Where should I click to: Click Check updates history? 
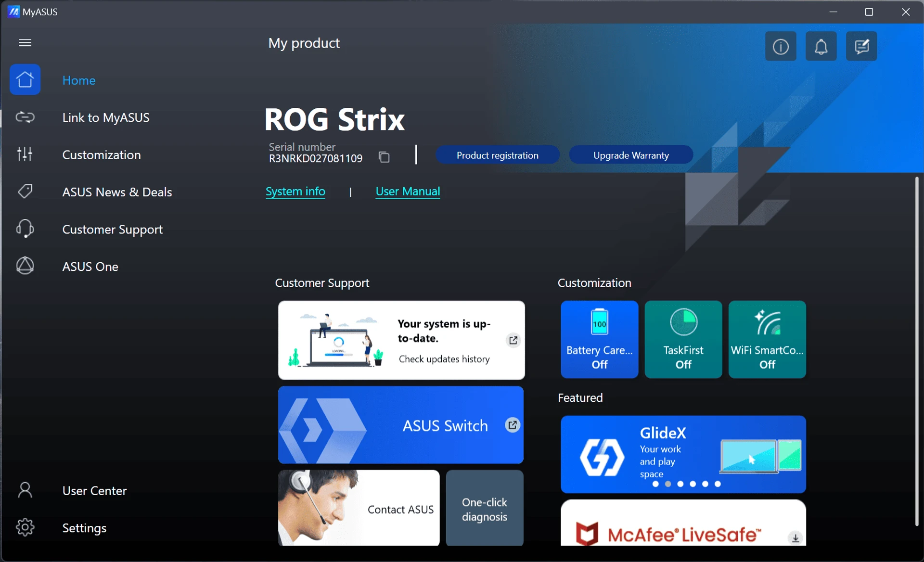click(444, 359)
